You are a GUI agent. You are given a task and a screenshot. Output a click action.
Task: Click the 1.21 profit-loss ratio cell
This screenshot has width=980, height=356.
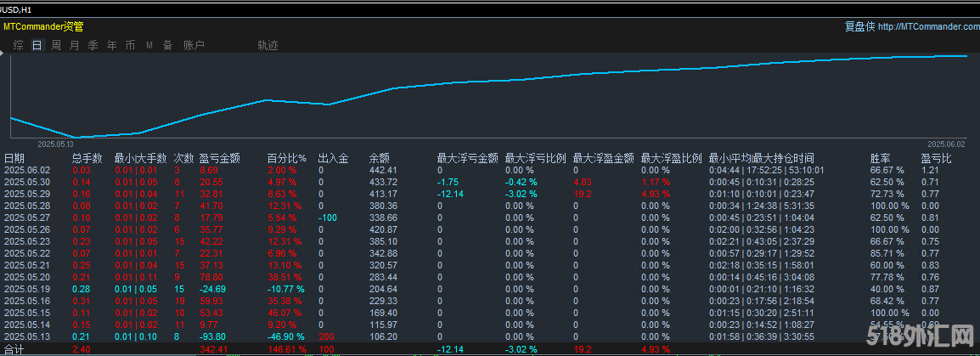pyautogui.click(x=930, y=170)
